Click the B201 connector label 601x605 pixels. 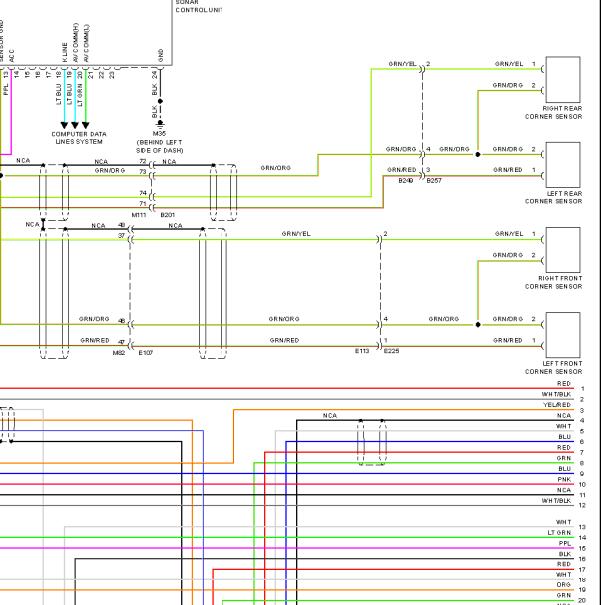point(167,215)
